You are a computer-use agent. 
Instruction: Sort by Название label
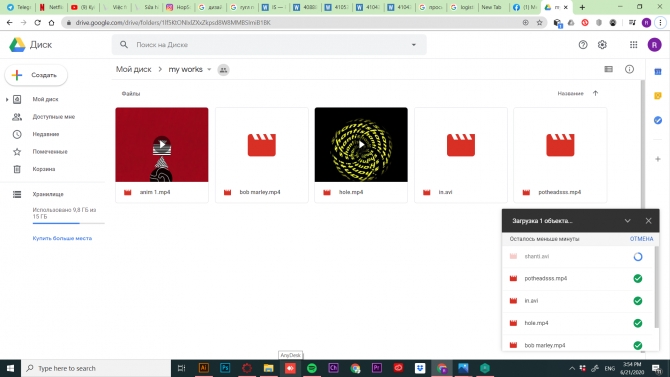point(570,93)
